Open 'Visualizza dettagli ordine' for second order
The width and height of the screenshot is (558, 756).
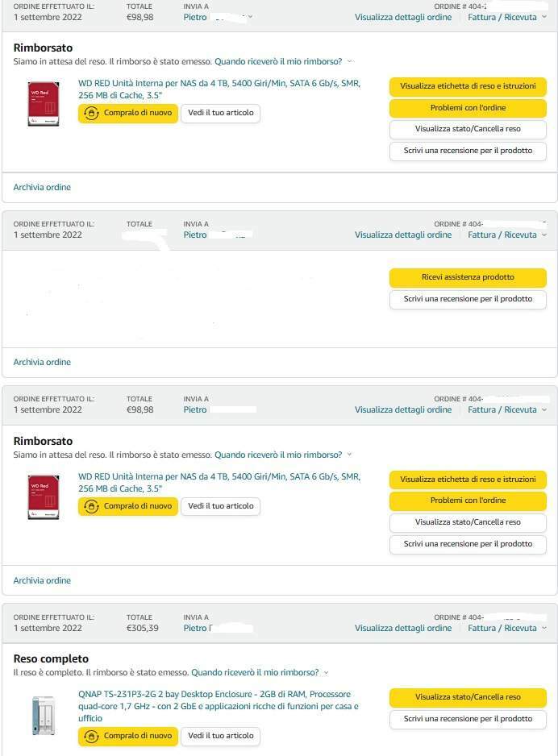coord(403,235)
